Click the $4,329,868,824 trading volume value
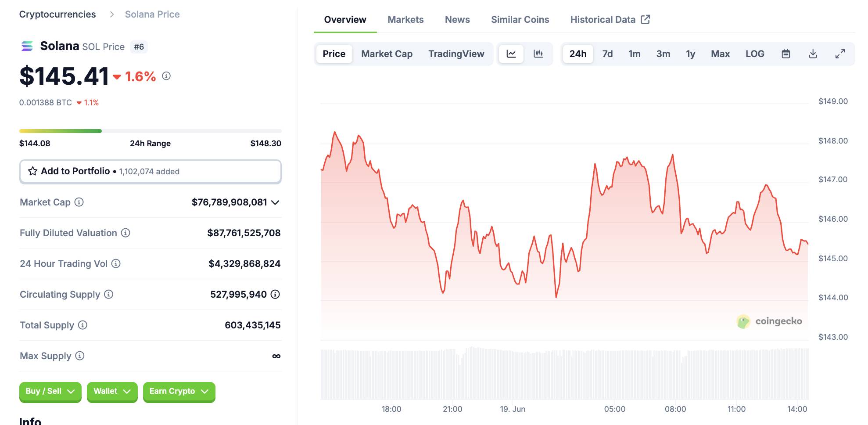 click(x=244, y=263)
